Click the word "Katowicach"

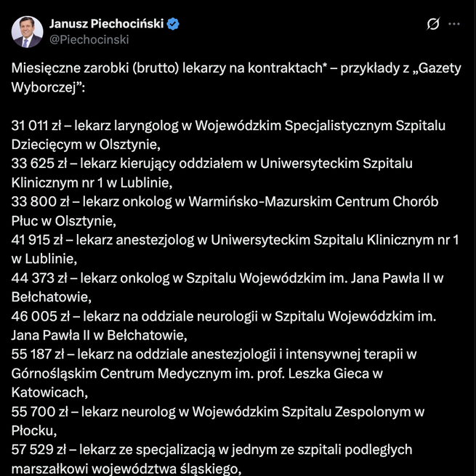45,392
